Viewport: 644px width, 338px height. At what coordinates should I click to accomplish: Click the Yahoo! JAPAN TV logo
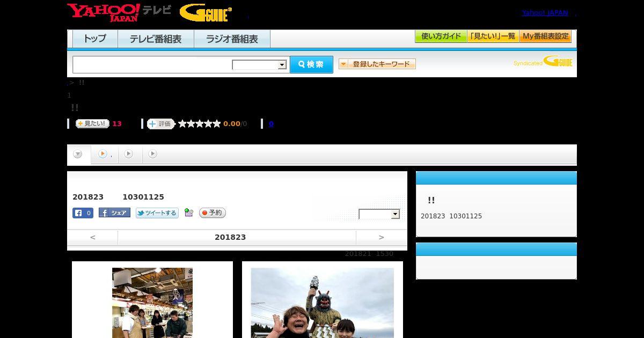point(119,12)
